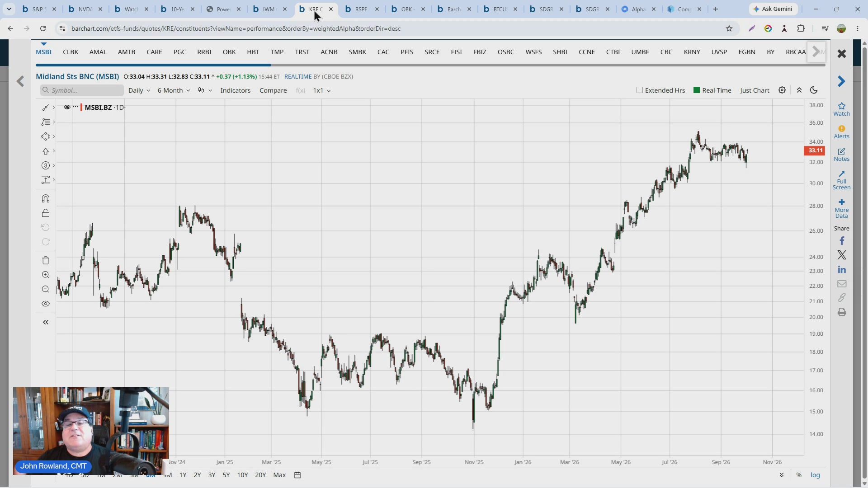The height and width of the screenshot is (488, 868).
Task: Open the Elliott wave number tool icon
Action: (x=45, y=165)
